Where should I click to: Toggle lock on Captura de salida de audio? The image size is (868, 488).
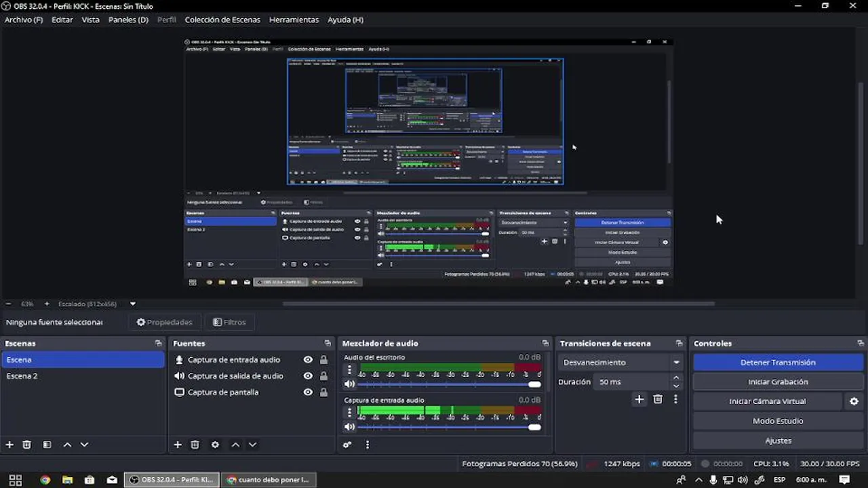point(323,376)
